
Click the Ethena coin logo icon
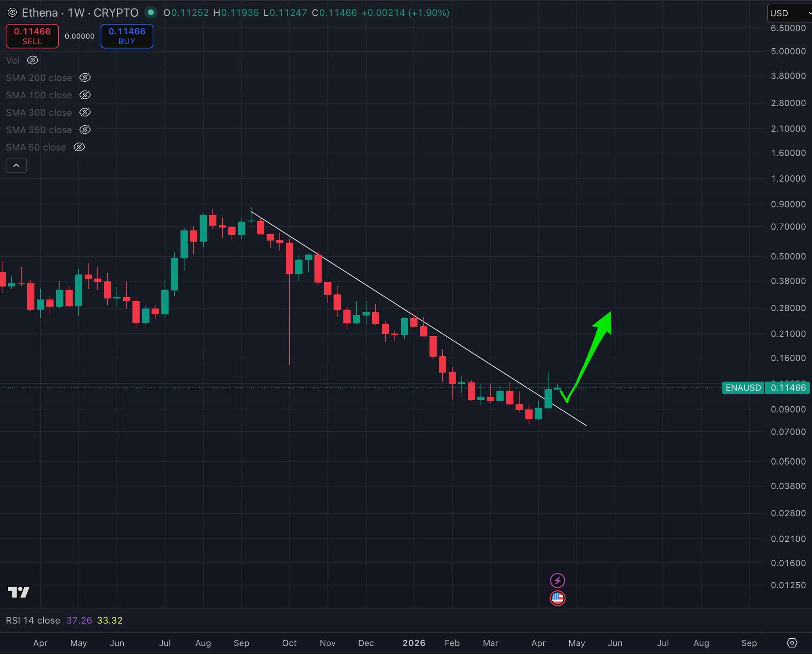[x=12, y=13]
